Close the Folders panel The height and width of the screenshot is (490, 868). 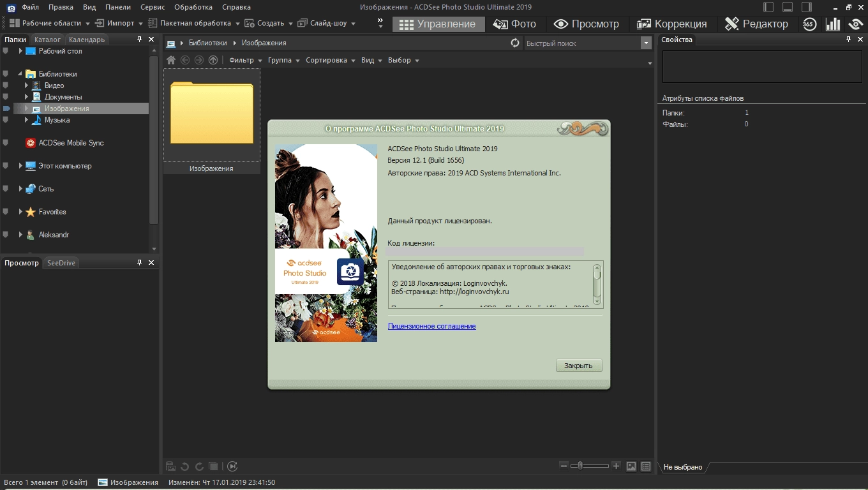(x=151, y=40)
